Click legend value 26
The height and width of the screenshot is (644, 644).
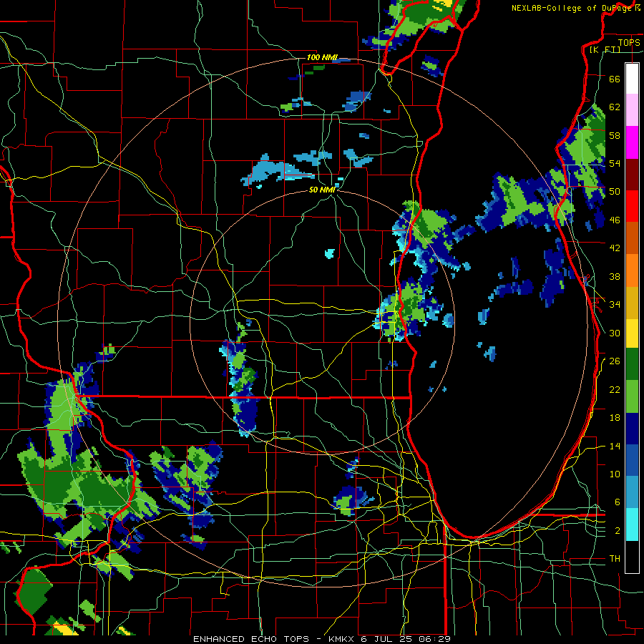coord(615,361)
